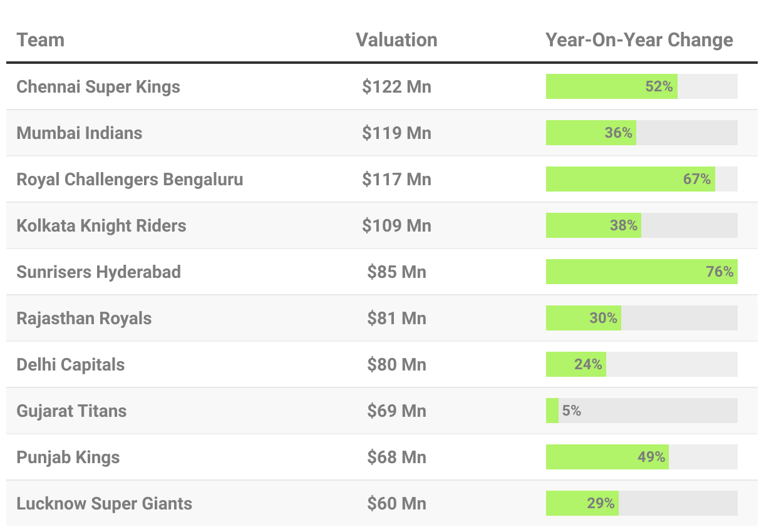Click the Team column header
Image resolution: width=764 pixels, height=532 pixels.
(41, 40)
